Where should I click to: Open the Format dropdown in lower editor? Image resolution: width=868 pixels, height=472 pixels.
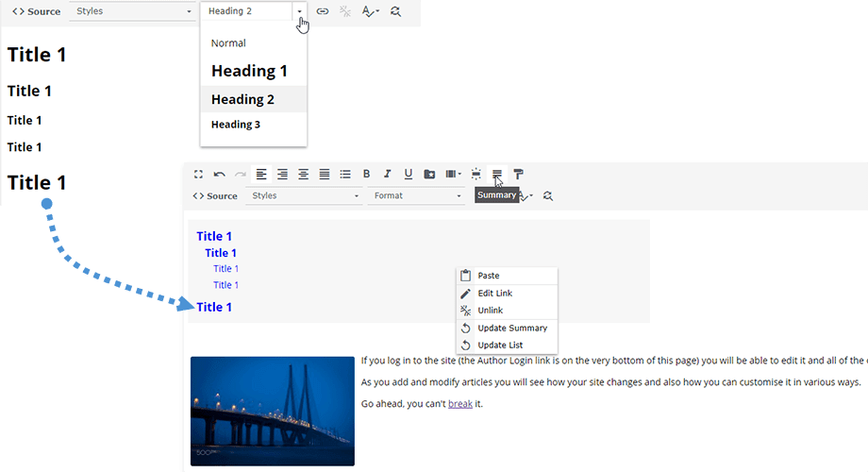[417, 195]
